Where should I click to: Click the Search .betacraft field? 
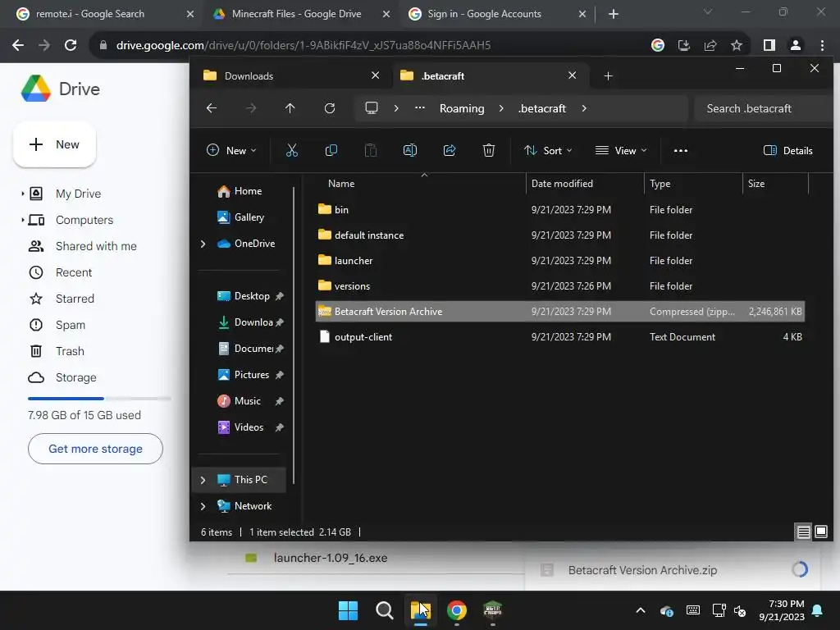click(764, 108)
